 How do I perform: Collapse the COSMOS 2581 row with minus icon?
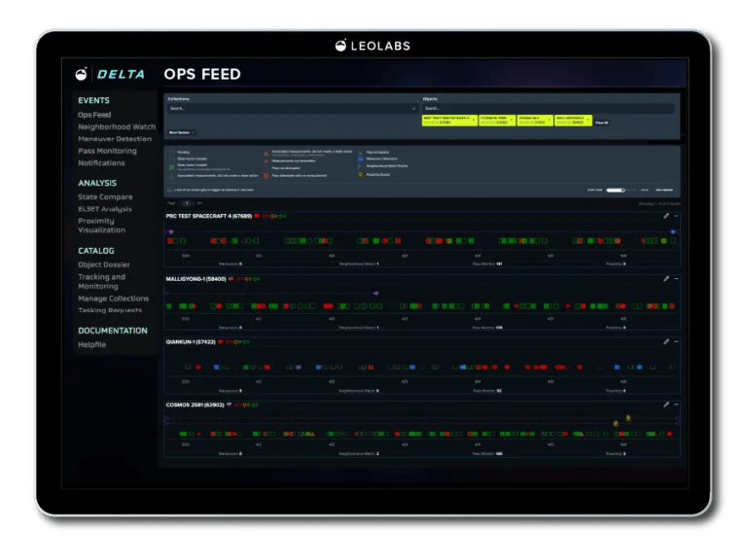point(676,404)
